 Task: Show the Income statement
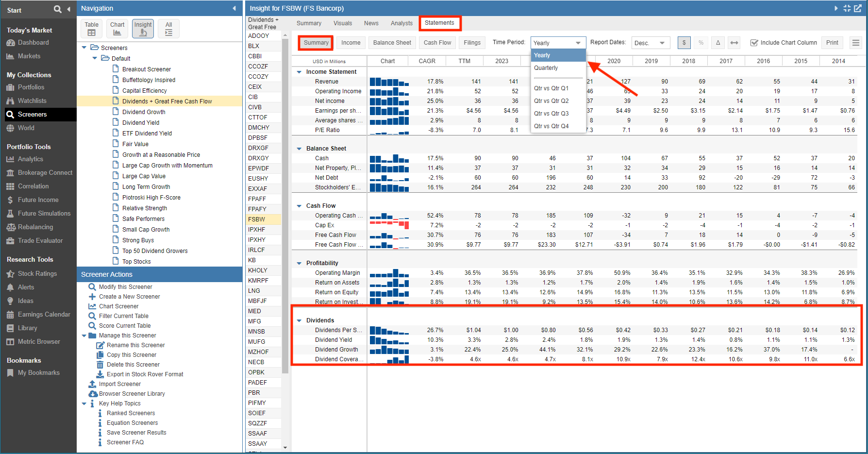351,43
